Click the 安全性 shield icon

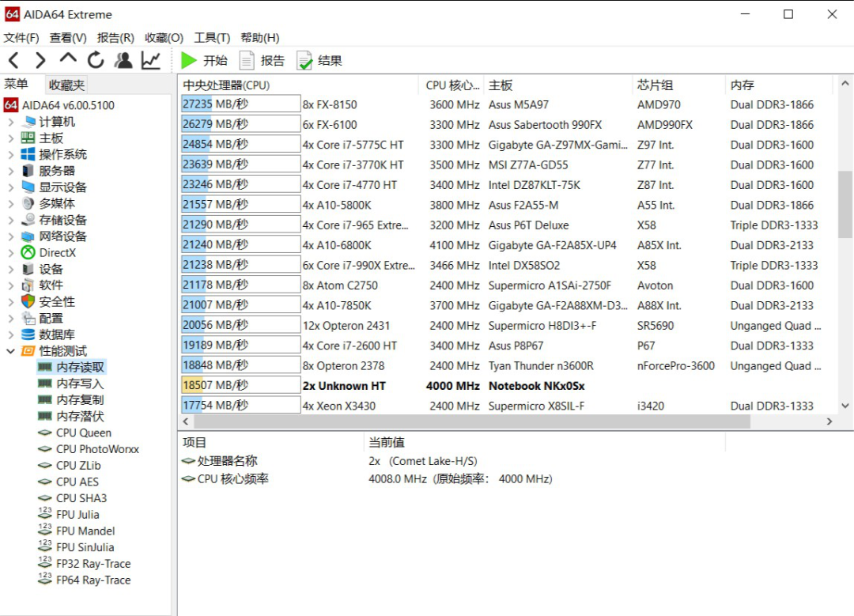(28, 301)
